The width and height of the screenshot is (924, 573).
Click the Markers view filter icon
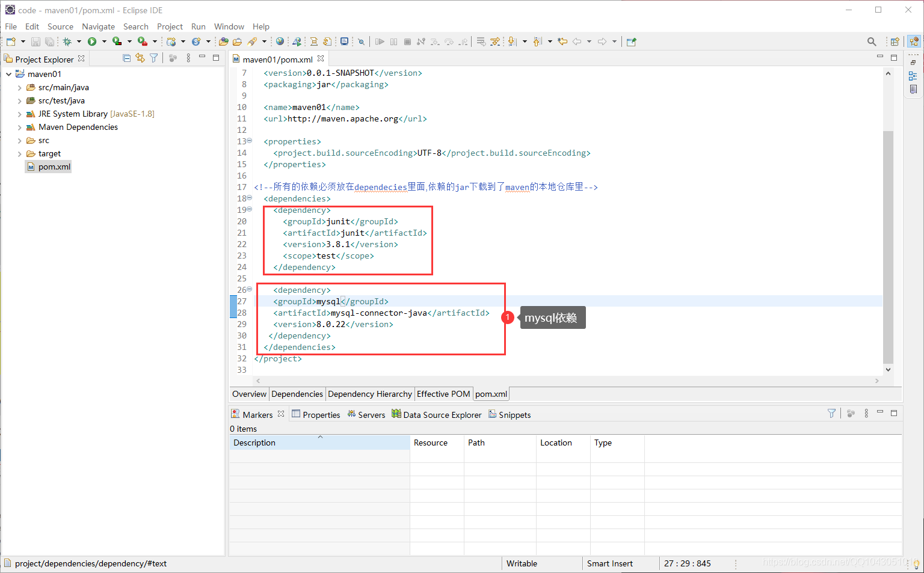[x=831, y=413]
